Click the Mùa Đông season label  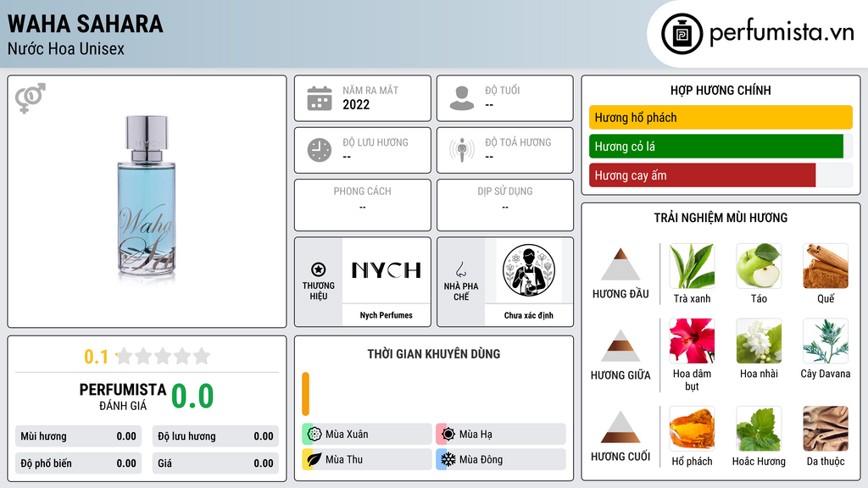click(x=481, y=459)
